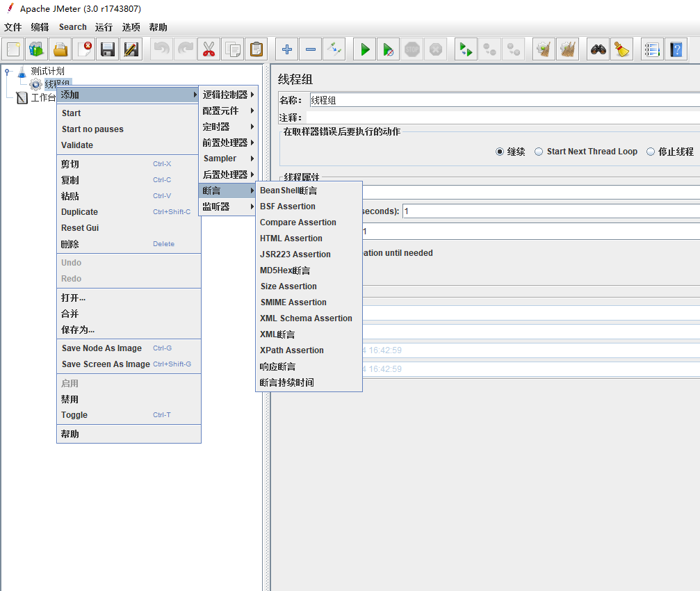Click Start no pauses toolbar icon
The width and height of the screenshot is (700, 591).
pos(389,49)
